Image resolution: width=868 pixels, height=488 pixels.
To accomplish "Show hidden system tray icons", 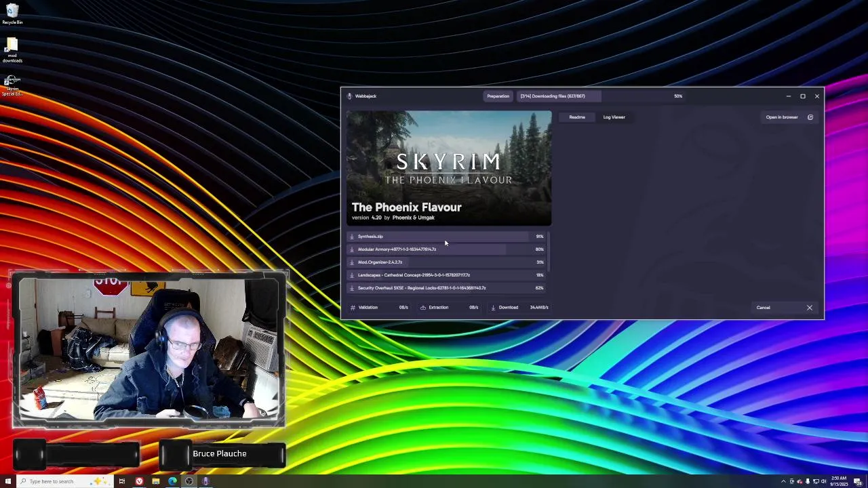I will click(783, 481).
